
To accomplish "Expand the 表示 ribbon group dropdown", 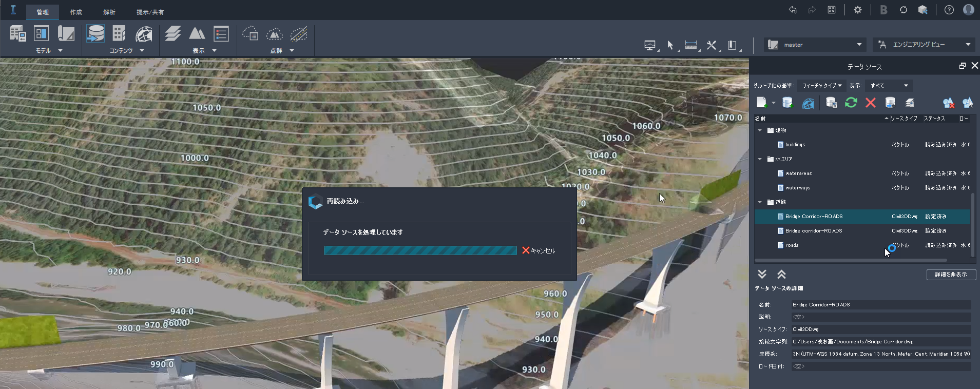I will [214, 51].
